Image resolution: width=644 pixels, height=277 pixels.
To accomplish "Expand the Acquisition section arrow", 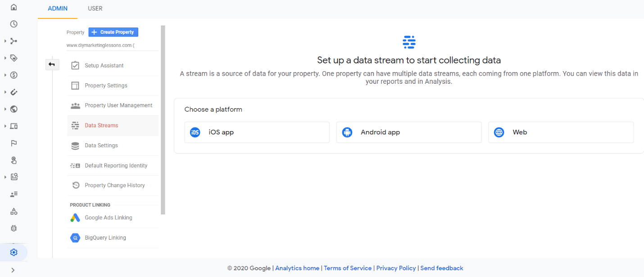I will pos(5,41).
